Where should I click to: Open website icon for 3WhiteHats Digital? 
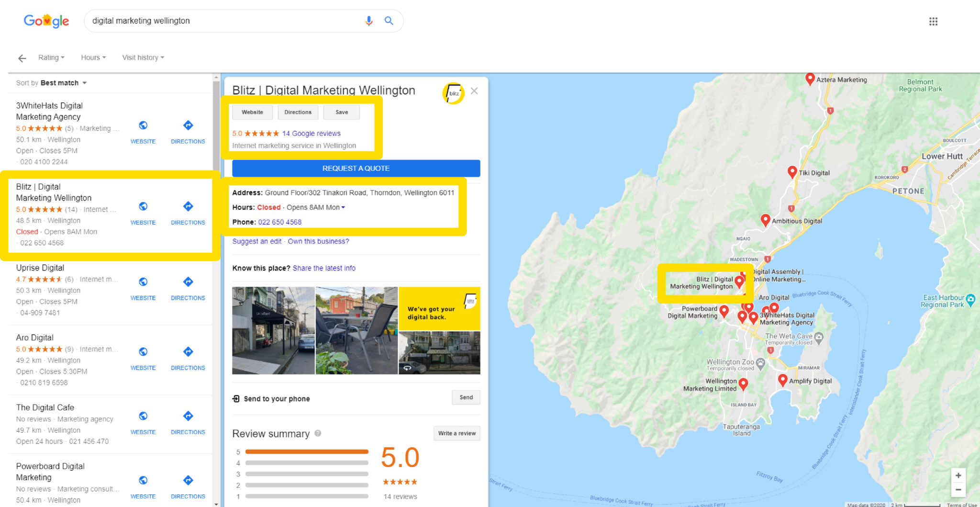[x=143, y=125]
